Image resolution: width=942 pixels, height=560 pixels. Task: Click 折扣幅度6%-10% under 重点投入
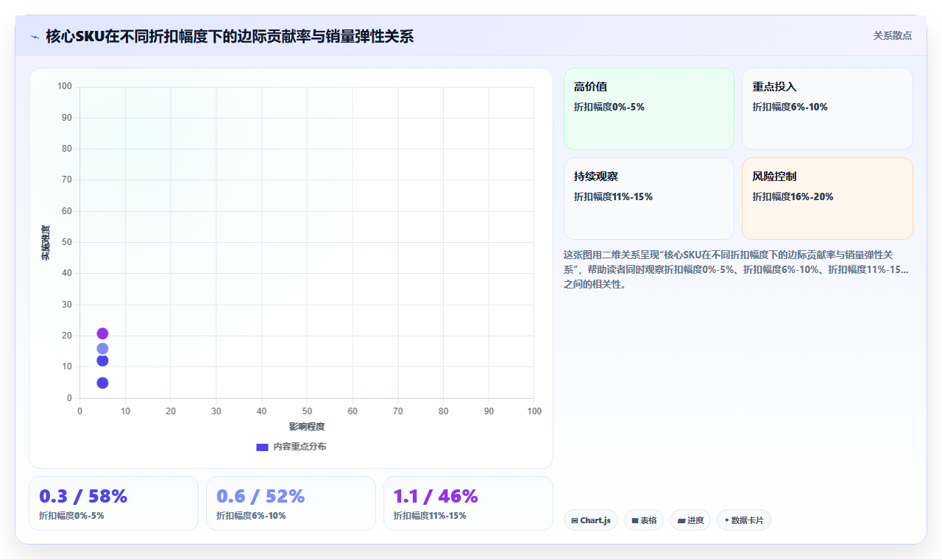pyautogui.click(x=790, y=107)
